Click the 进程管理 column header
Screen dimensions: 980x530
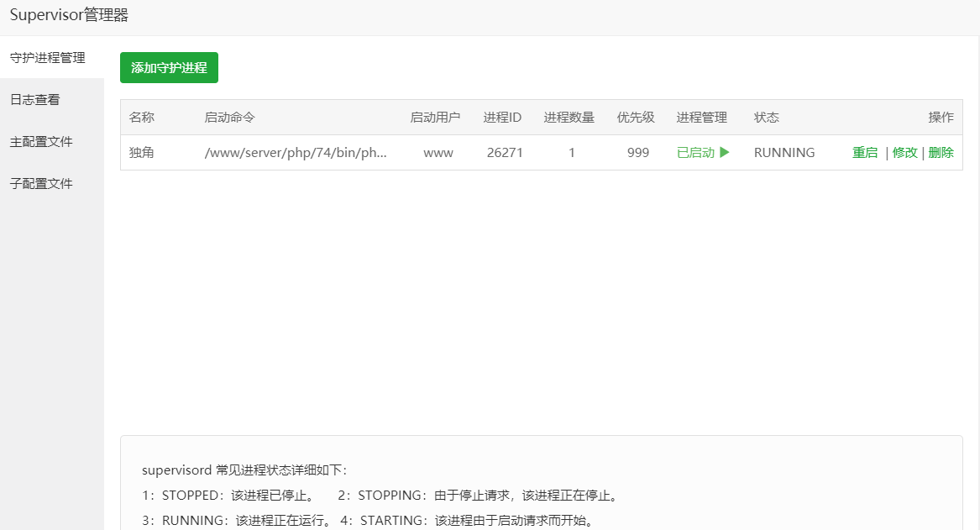701,118
